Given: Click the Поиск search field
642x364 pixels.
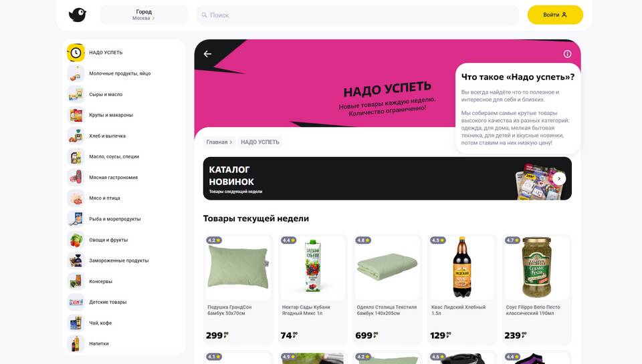Looking at the screenshot, I should (x=357, y=15).
